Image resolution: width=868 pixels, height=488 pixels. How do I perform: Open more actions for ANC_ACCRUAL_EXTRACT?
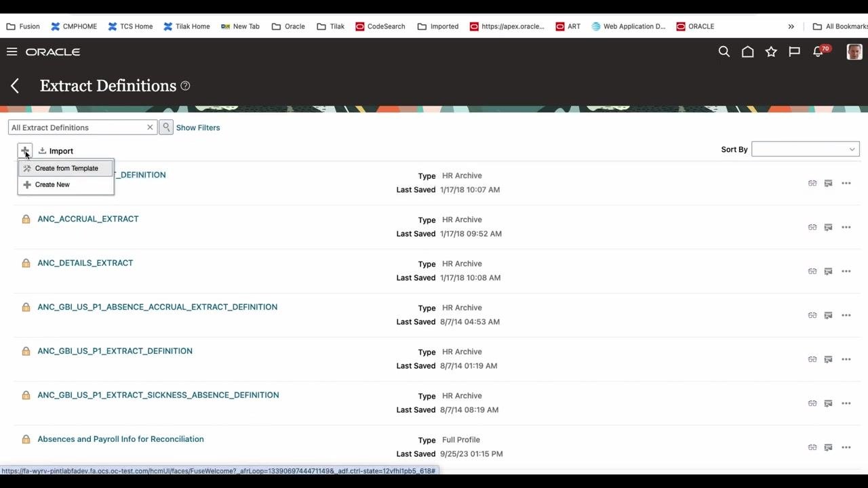(846, 227)
